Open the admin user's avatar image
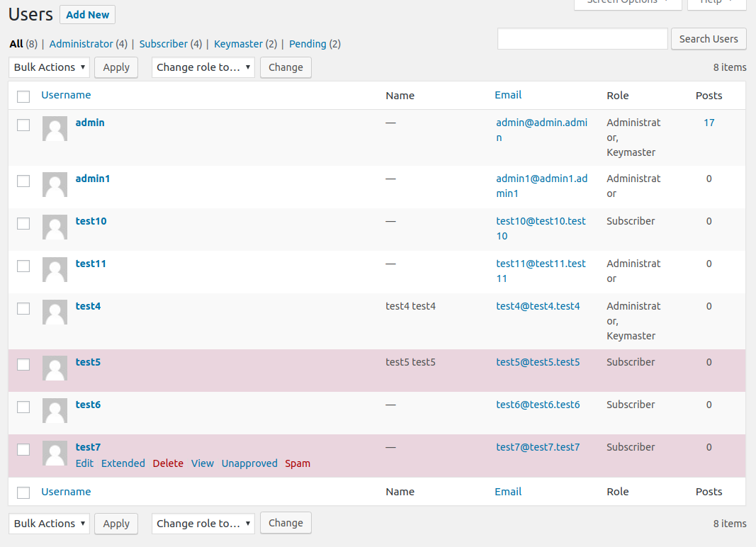 point(55,129)
